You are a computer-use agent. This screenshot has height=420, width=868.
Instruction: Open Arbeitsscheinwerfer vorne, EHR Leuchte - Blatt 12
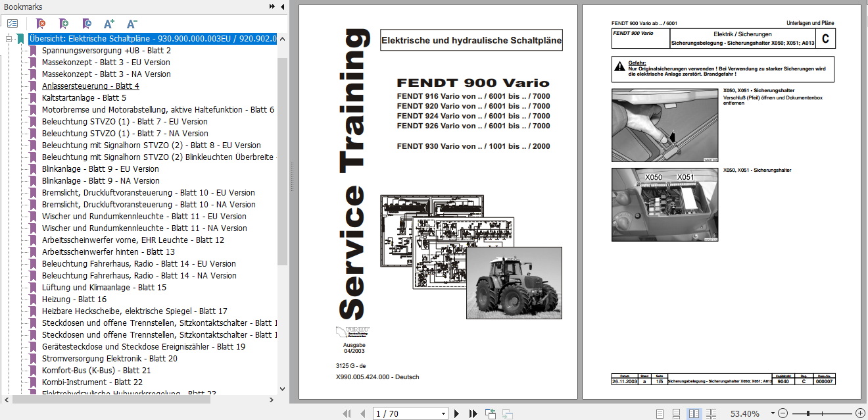pyautogui.click(x=133, y=240)
